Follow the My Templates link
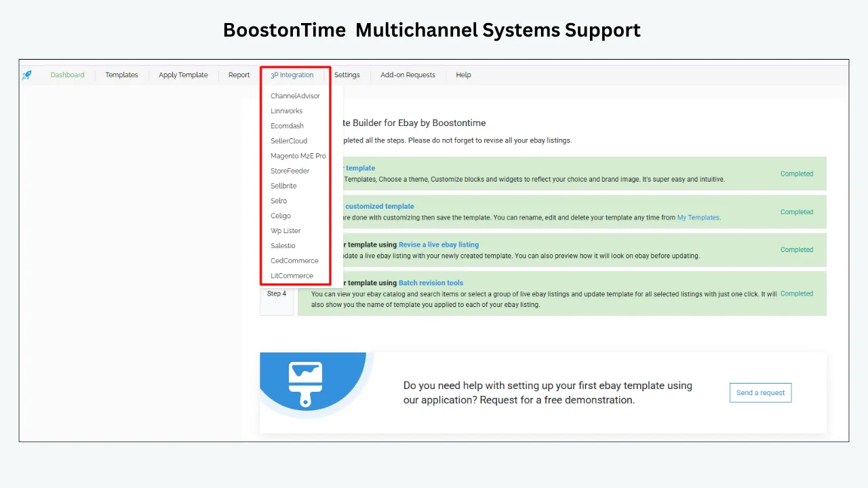The height and width of the screenshot is (488, 868). [698, 218]
